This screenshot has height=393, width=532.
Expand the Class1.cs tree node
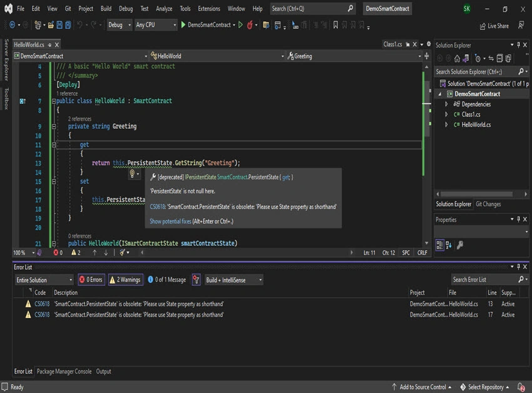[446, 115]
